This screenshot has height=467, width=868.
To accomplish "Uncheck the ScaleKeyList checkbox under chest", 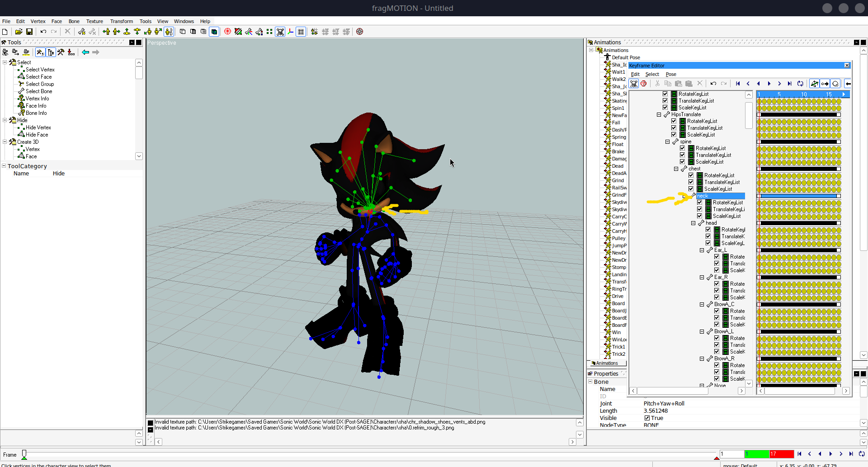I will tap(690, 189).
